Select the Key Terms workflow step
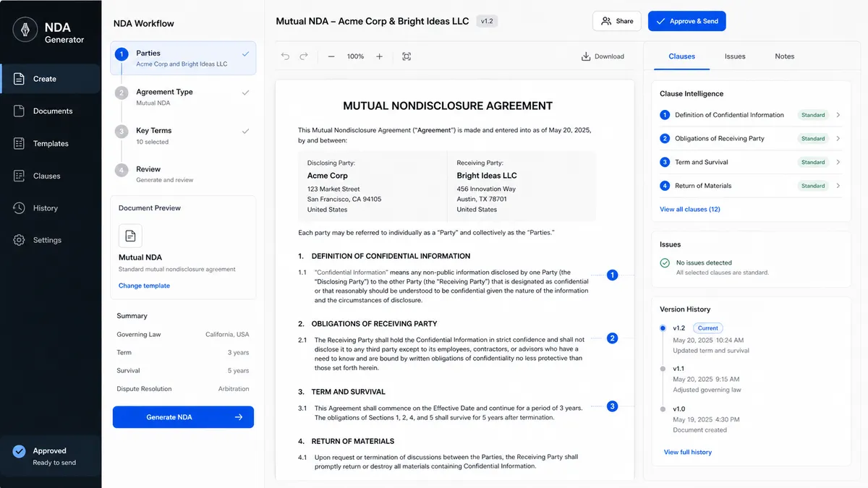Screen dimensions: 868x488 183,136
